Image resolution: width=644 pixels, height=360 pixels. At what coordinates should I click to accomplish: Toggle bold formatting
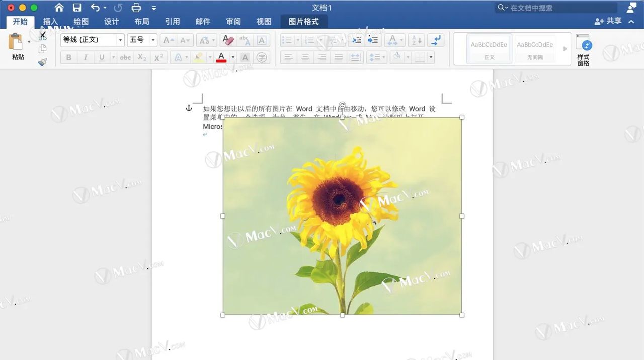point(68,57)
